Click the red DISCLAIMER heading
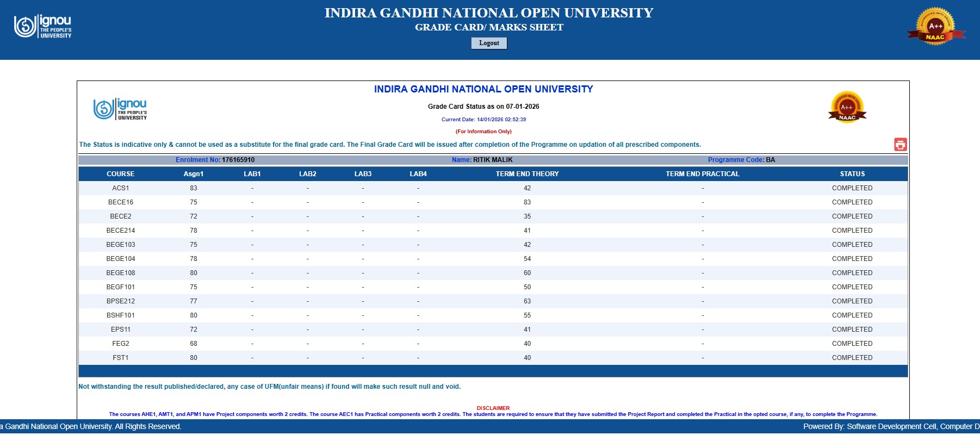The image size is (980, 435). 493,408
